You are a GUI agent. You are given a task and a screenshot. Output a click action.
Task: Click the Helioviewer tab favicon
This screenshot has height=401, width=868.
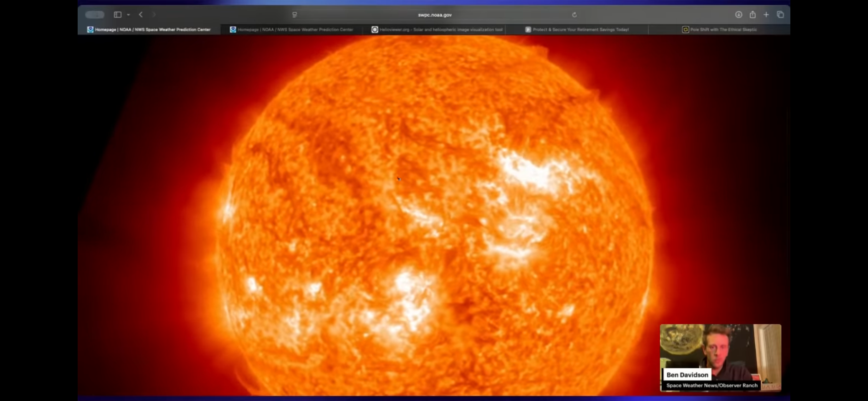pyautogui.click(x=375, y=30)
